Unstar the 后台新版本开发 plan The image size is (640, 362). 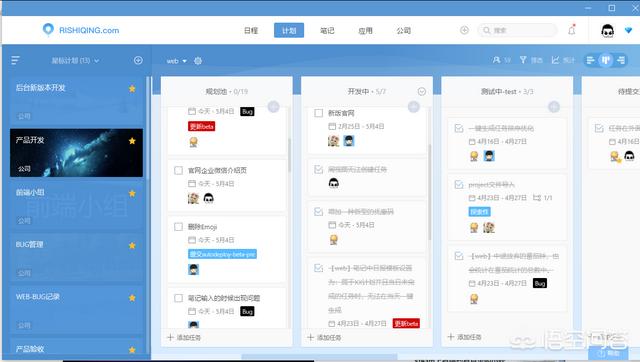tap(132, 89)
